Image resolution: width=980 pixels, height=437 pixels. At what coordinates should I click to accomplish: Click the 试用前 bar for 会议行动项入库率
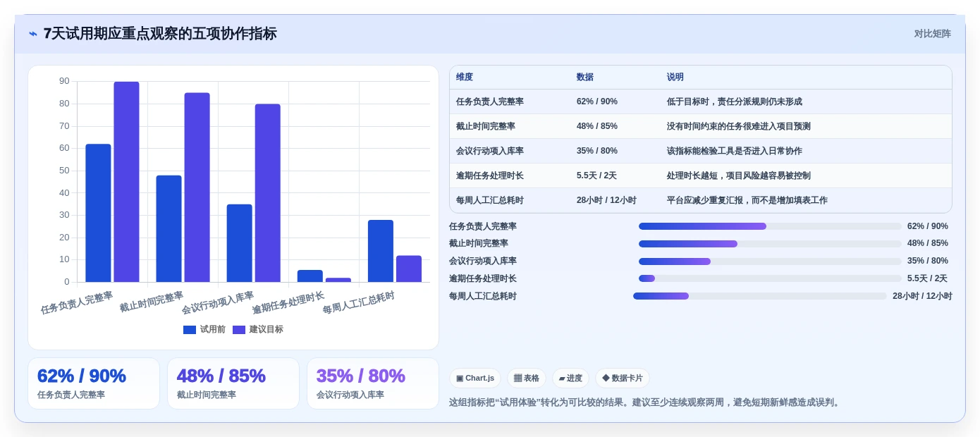[x=239, y=243]
